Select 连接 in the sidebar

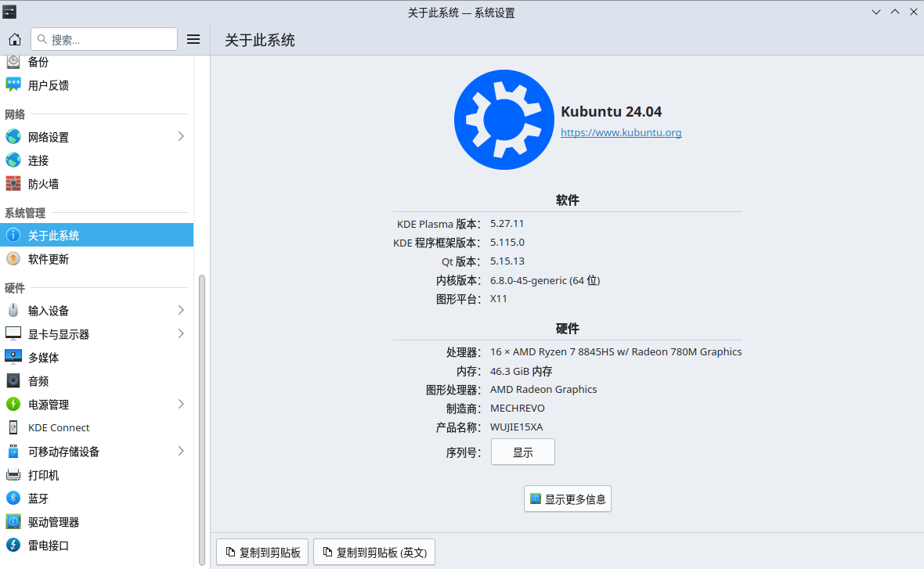coord(96,160)
